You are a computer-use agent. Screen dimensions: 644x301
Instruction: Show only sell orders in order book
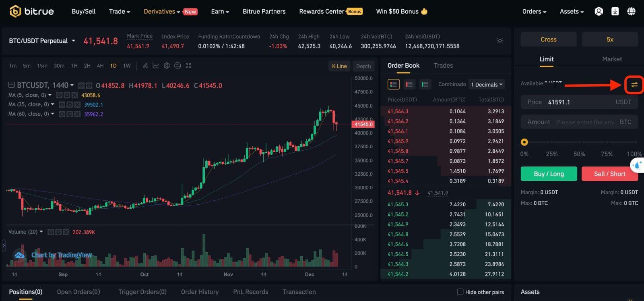409,84
